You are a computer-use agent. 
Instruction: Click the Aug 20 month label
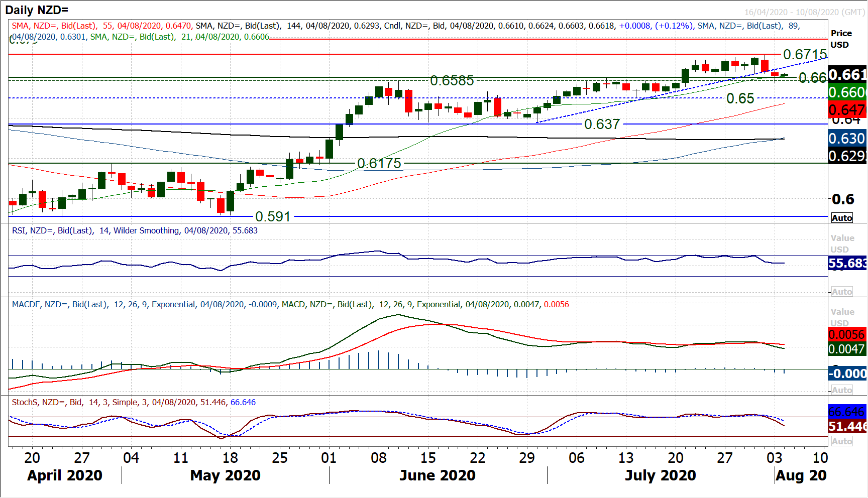point(801,475)
